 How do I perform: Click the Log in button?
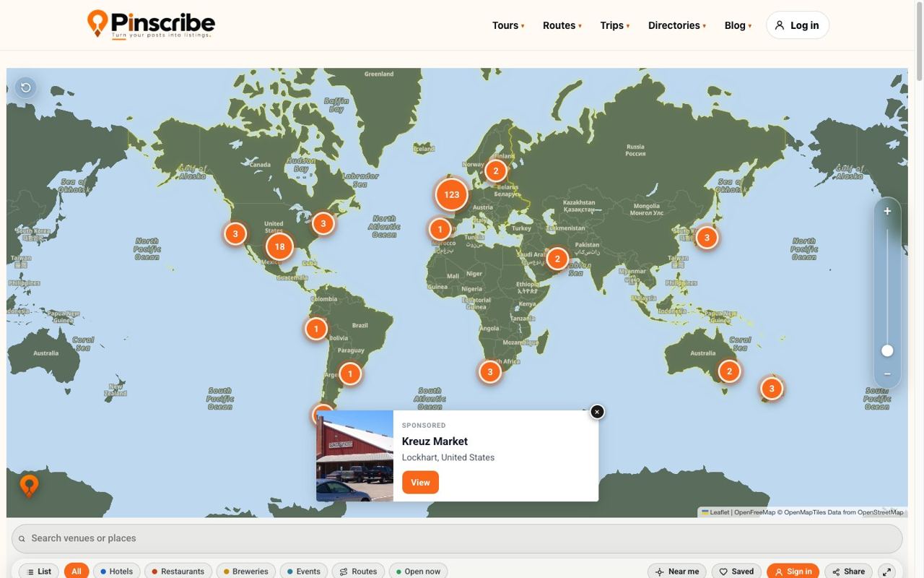click(x=798, y=25)
